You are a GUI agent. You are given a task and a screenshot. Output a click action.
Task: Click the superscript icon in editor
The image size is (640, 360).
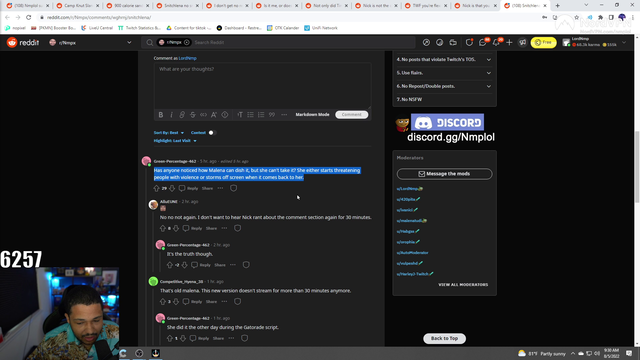point(214,115)
